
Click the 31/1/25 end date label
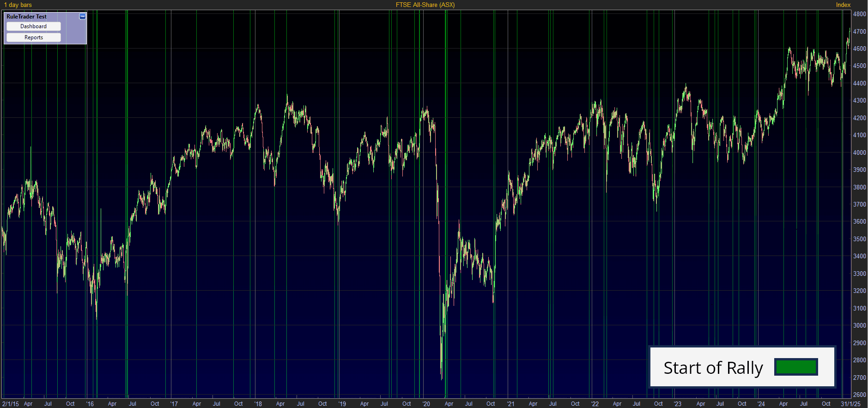(x=850, y=403)
